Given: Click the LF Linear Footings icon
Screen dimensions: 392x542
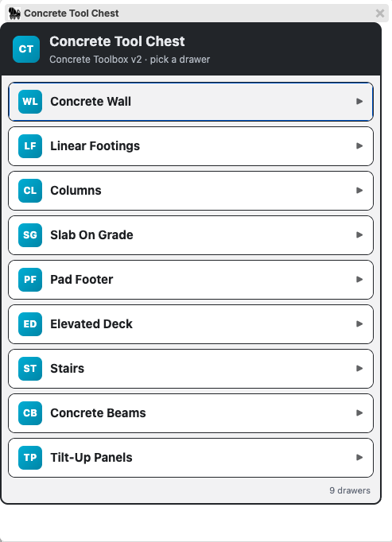Looking at the screenshot, I should coord(30,146).
